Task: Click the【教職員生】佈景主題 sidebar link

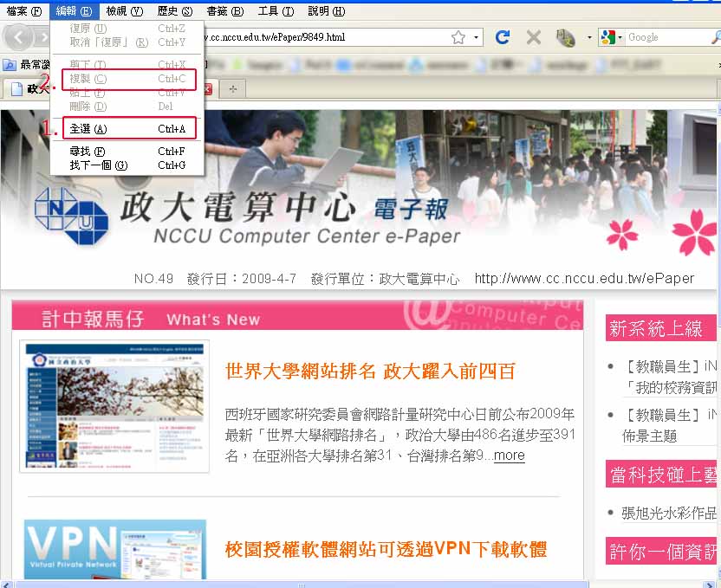Action: pos(670,425)
